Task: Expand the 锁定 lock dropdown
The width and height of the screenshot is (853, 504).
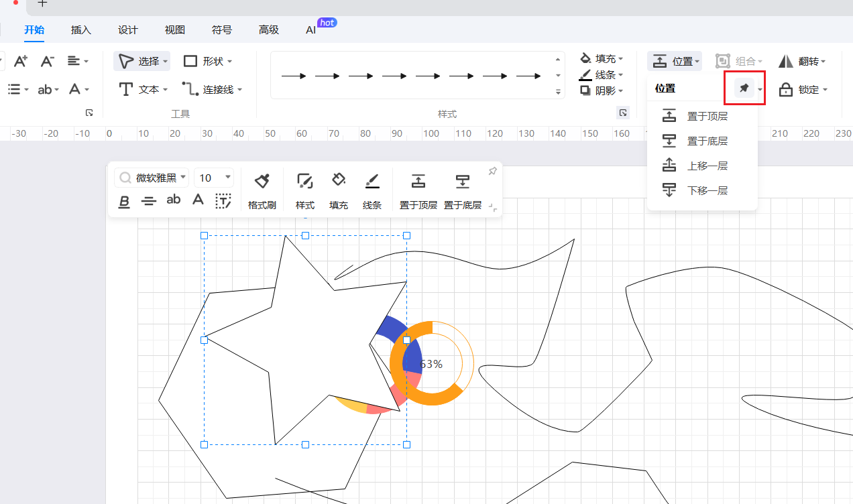Action: pyautogui.click(x=825, y=90)
